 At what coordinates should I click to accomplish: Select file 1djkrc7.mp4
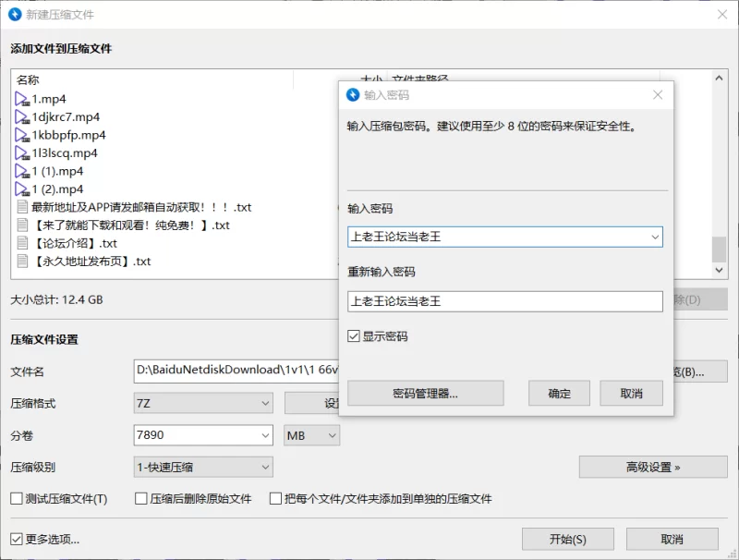click(66, 117)
